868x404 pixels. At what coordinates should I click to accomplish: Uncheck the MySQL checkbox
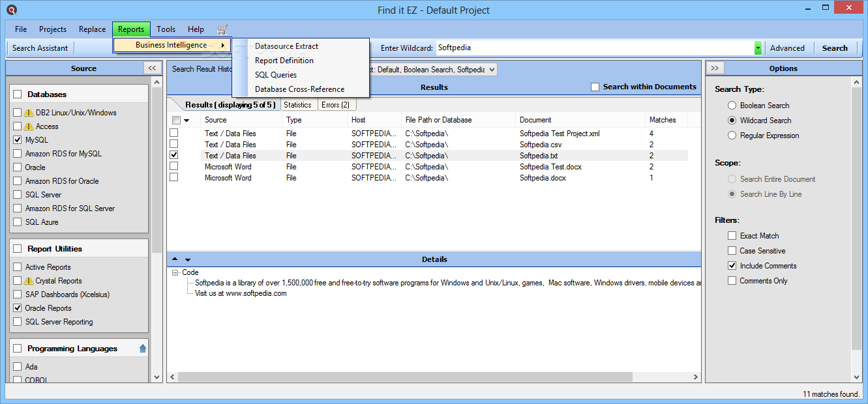coord(18,140)
